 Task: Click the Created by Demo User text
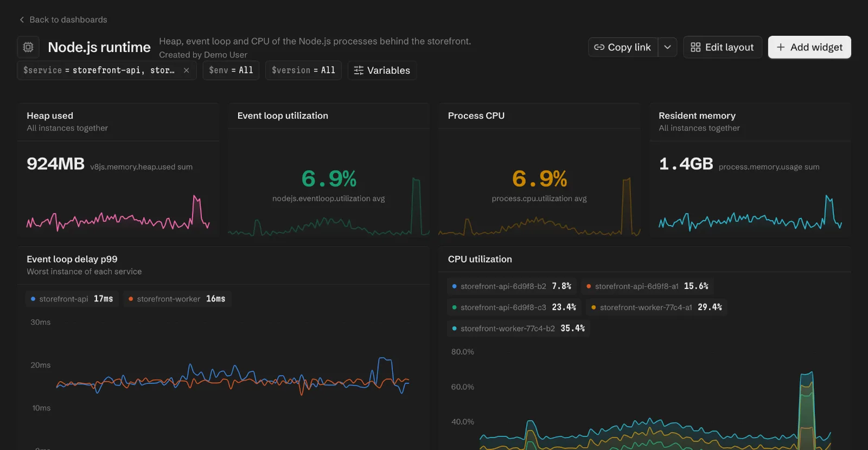point(203,55)
